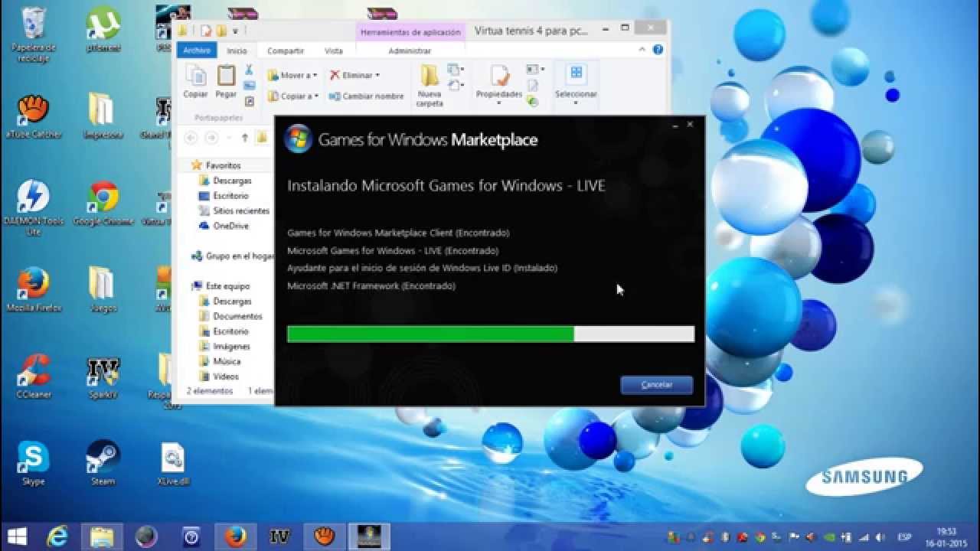Open the quick access toolbar dropdown arrow

pos(235,31)
